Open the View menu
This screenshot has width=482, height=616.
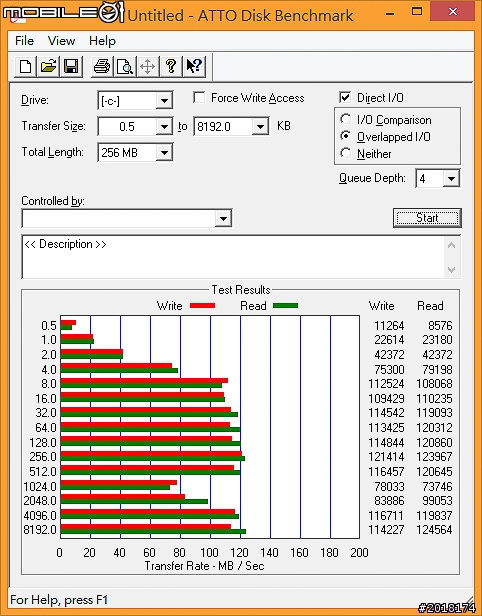(61, 40)
